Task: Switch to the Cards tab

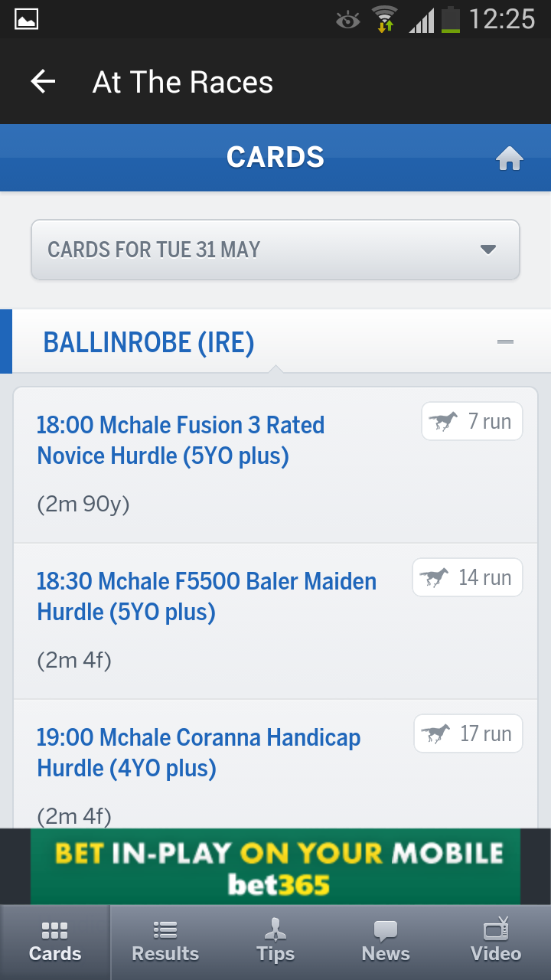Action: (54, 942)
